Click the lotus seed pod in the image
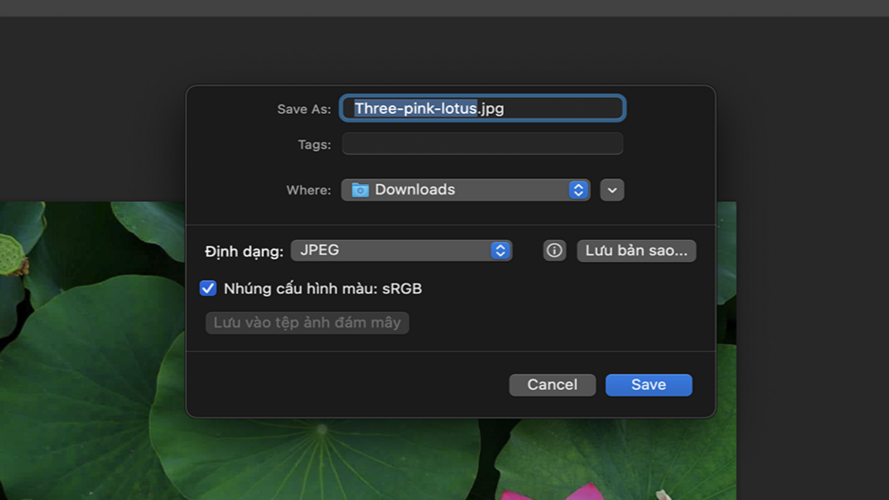Image resolution: width=889 pixels, height=500 pixels. (x=11, y=257)
